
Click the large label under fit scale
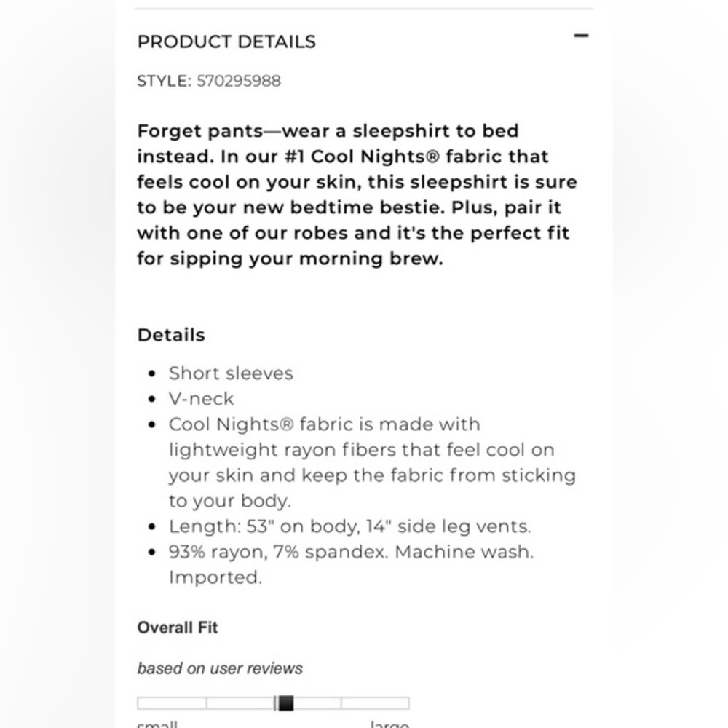389,724
